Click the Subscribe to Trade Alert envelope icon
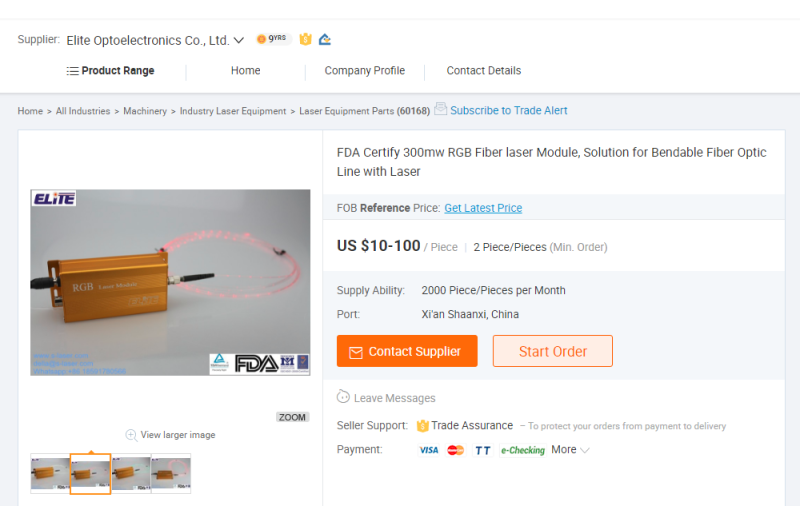Screen dimensions: 800x506 click(440, 109)
